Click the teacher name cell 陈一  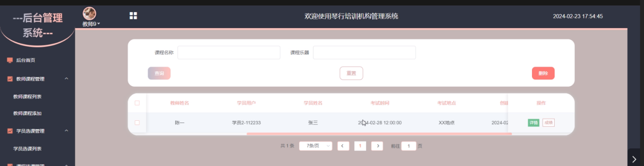[x=180, y=123]
